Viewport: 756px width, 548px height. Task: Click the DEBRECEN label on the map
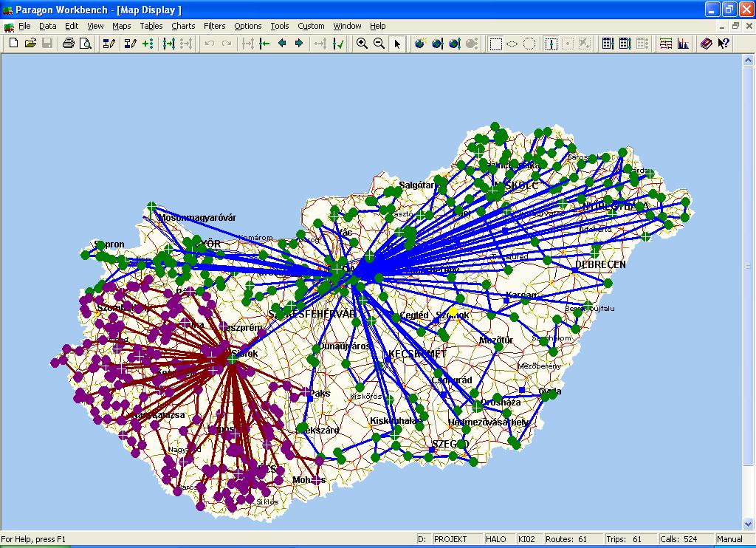tap(600, 265)
